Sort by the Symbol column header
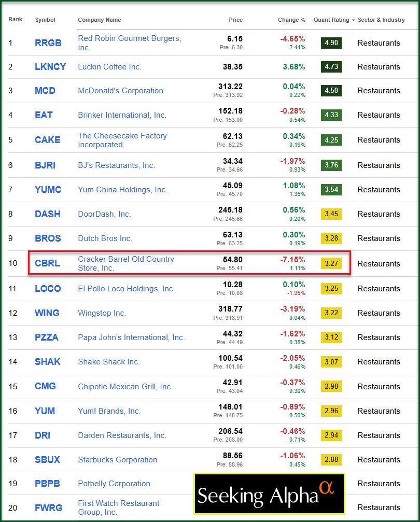 click(x=45, y=20)
